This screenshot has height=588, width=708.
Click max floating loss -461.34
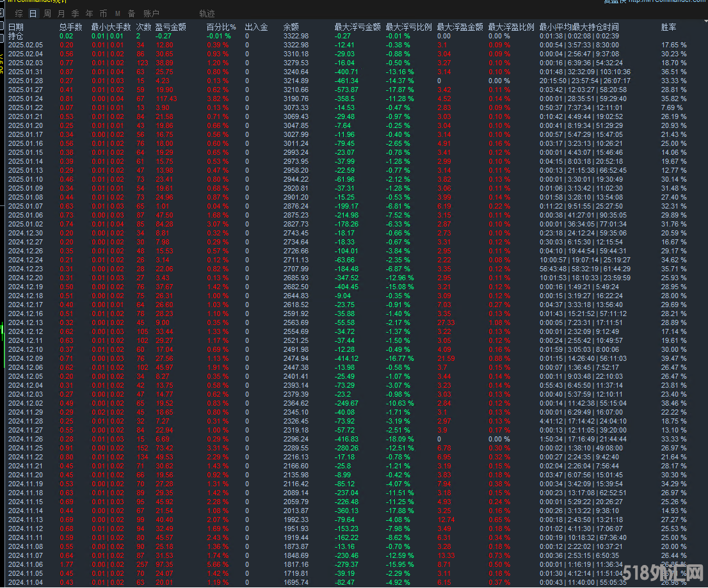tap(346, 81)
